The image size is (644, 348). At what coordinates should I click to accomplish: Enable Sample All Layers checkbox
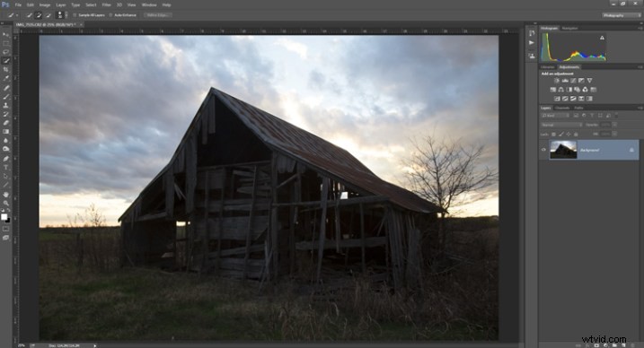point(75,15)
